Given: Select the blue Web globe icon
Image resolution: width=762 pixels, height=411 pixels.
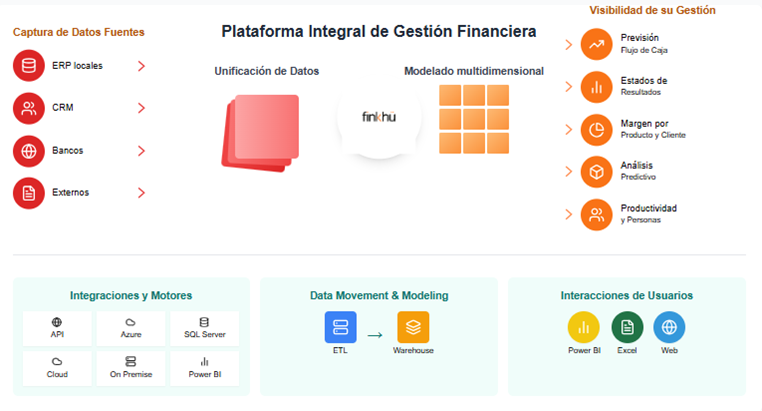Looking at the screenshot, I should click(x=669, y=327).
